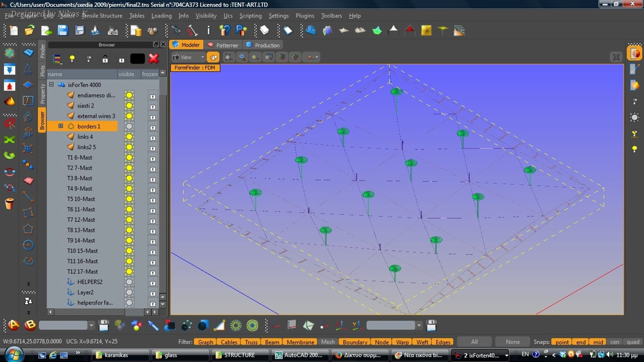644x362 pixels.
Task: Toggle visibility of the xiasti 2 layer
Action: (129, 106)
